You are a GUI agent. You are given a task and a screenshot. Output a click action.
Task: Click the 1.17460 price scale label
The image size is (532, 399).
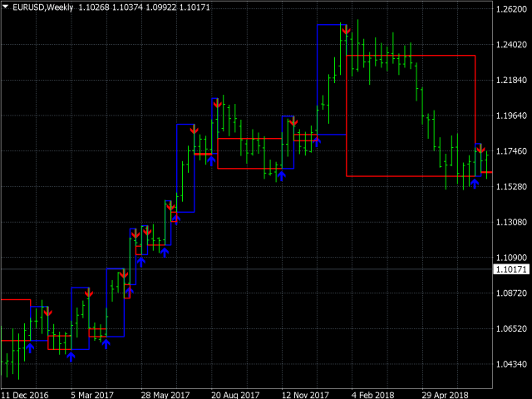510,151
